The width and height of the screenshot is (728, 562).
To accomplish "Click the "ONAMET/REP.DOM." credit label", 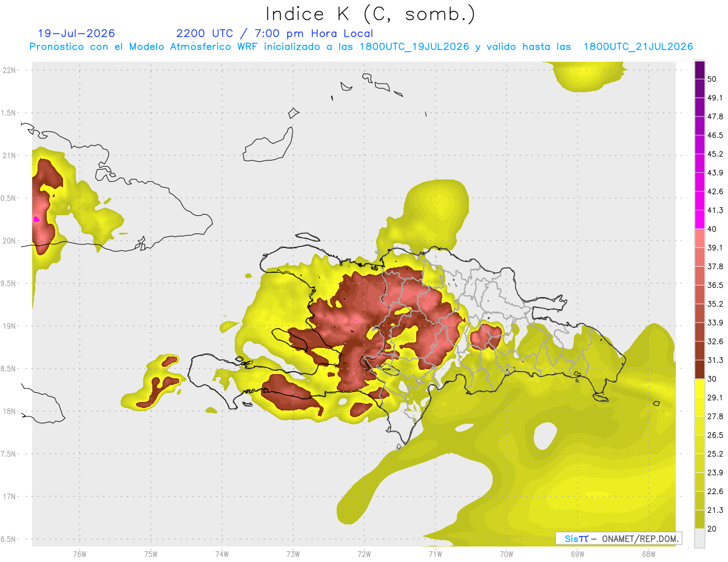I will 641,538.
